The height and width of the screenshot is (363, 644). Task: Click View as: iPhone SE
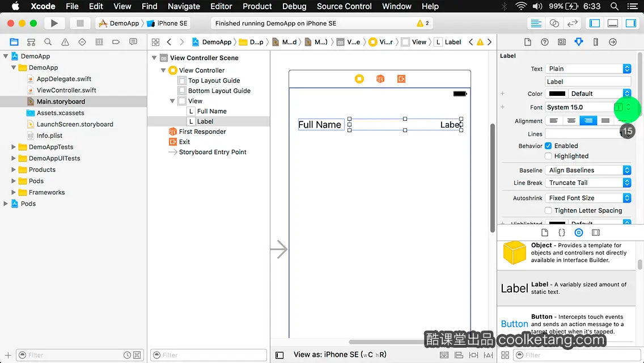coord(340,354)
